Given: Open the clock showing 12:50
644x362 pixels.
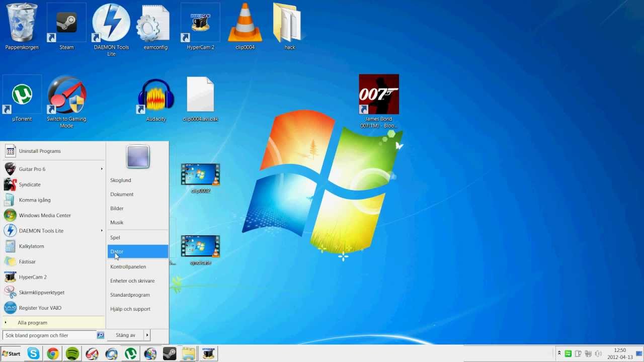Looking at the screenshot, I should coord(620,354).
